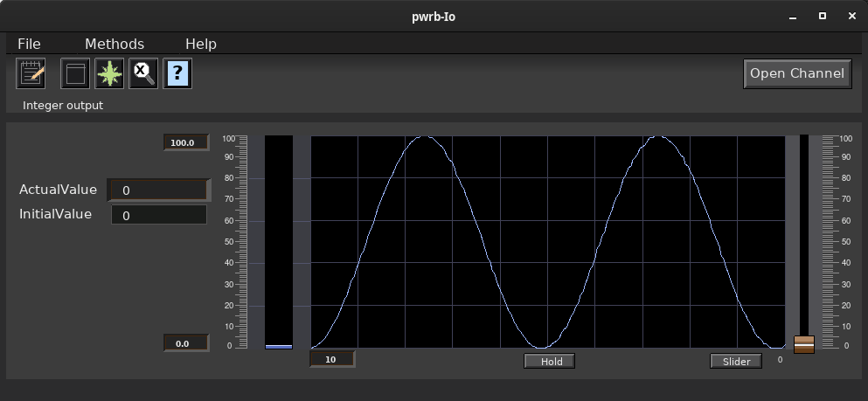Click the green star toolbar icon

click(x=109, y=73)
